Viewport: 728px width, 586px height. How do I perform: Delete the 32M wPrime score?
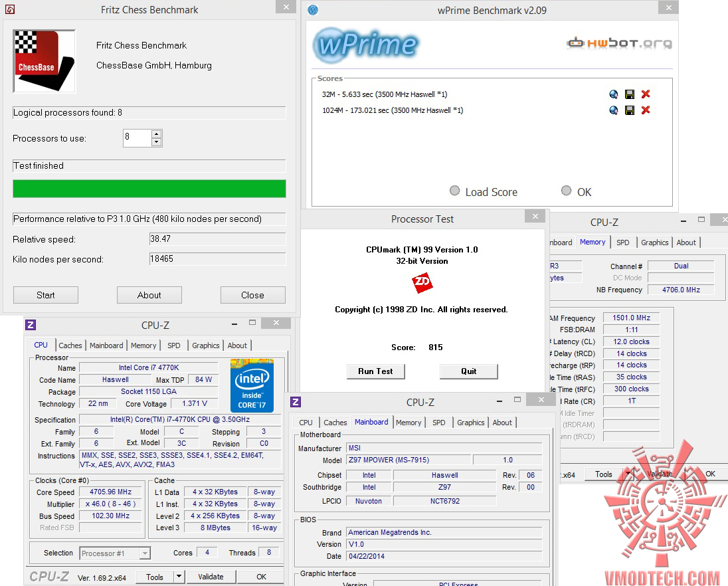646,94
